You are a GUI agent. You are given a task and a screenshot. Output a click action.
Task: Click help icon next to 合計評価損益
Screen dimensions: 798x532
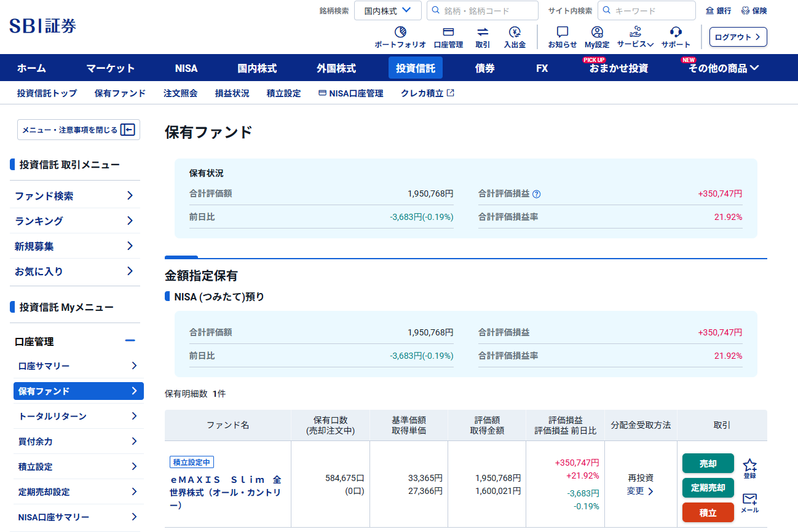pyautogui.click(x=537, y=194)
